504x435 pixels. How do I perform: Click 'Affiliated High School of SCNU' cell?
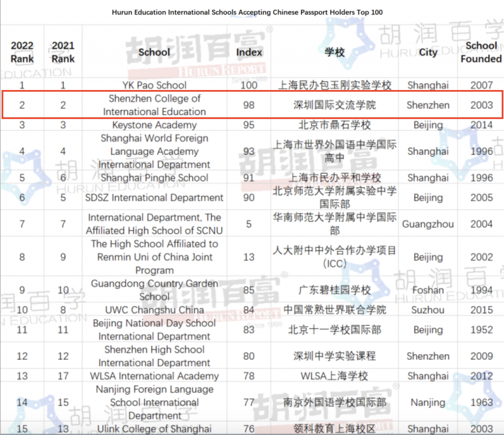pos(154,224)
